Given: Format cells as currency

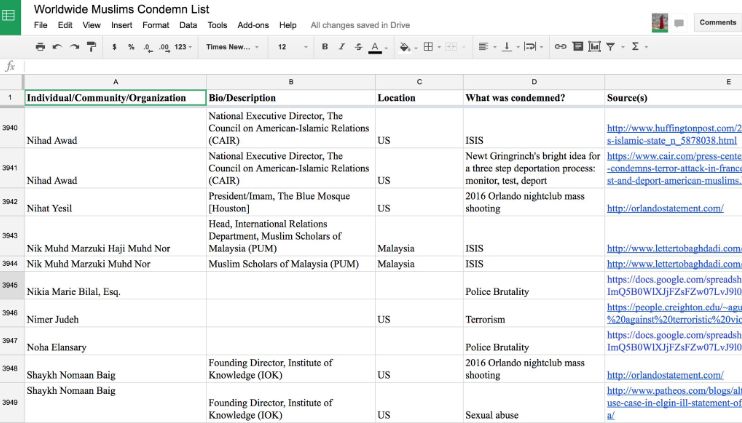Looking at the screenshot, I should pos(114,47).
